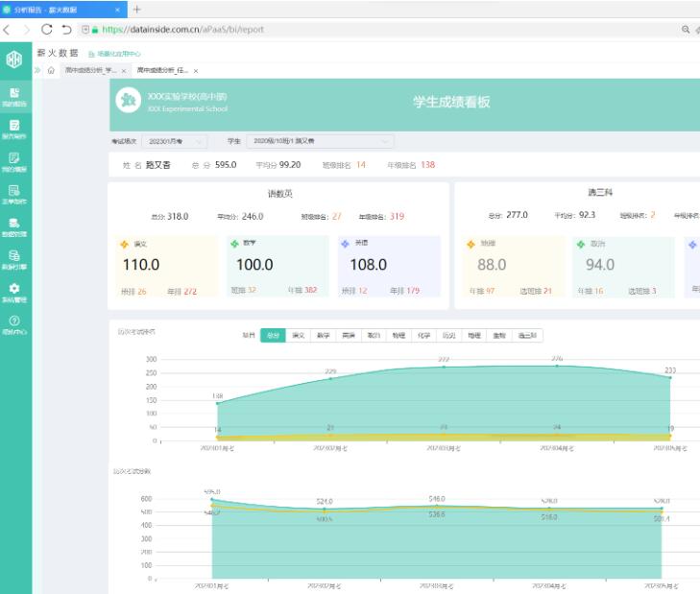Select 历史 subject filter
700x594 pixels.
tap(449, 336)
